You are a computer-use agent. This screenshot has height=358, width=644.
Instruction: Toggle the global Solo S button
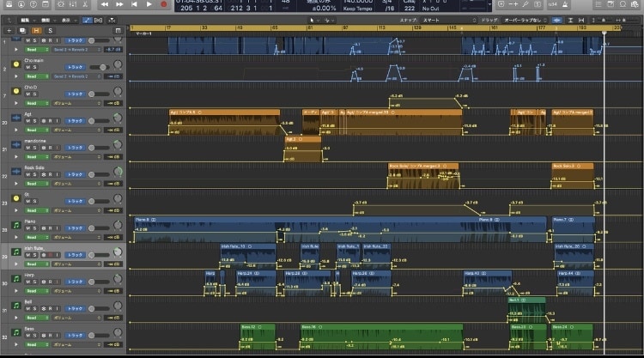coord(50,31)
